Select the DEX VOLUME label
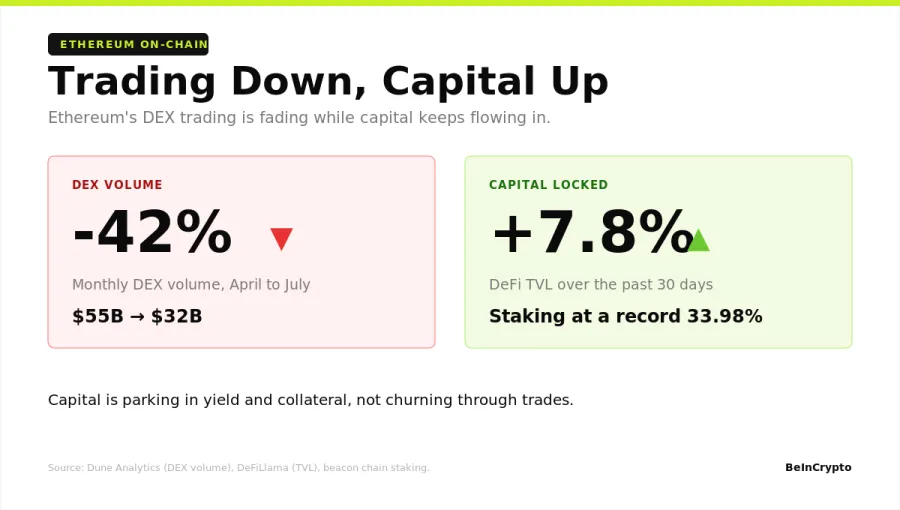Viewport: 900px width, 510px height. [117, 185]
